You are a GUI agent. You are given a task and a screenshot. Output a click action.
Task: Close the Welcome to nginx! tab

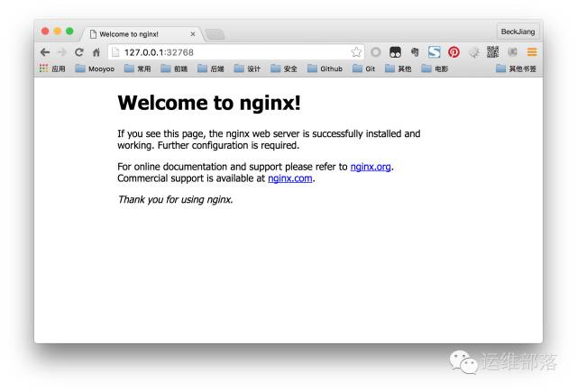pos(192,34)
